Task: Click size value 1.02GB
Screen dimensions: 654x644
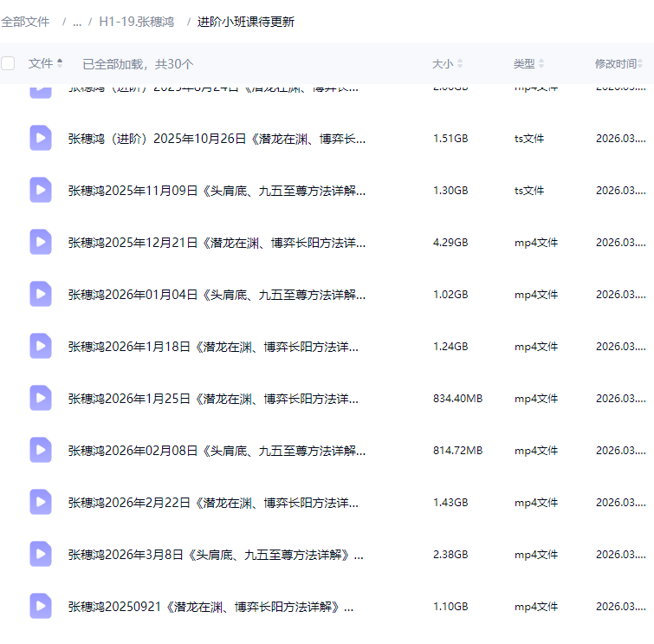Action: click(450, 295)
